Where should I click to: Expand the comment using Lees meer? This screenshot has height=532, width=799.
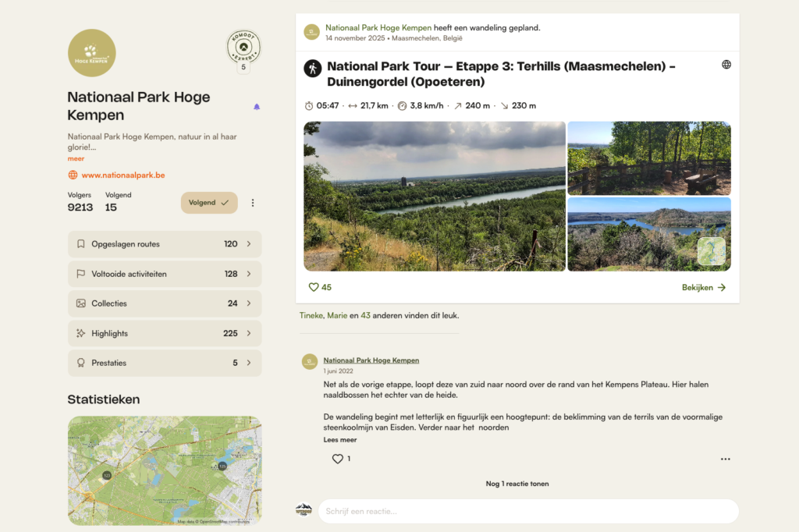point(339,439)
